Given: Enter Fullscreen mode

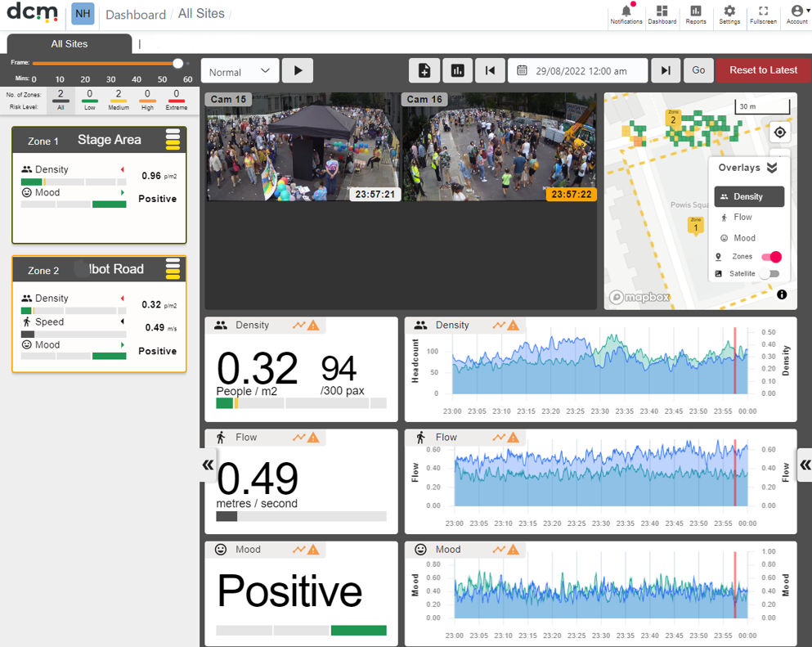Looking at the screenshot, I should click(763, 15).
